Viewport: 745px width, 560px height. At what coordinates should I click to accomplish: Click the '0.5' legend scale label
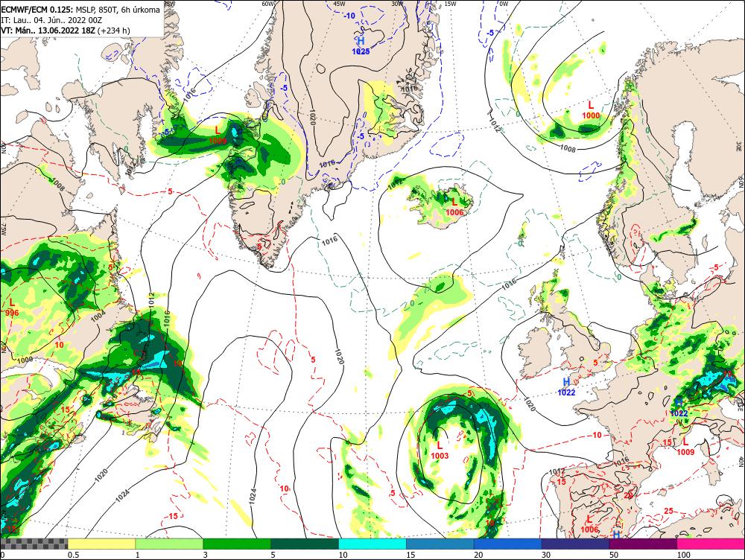coord(73,555)
